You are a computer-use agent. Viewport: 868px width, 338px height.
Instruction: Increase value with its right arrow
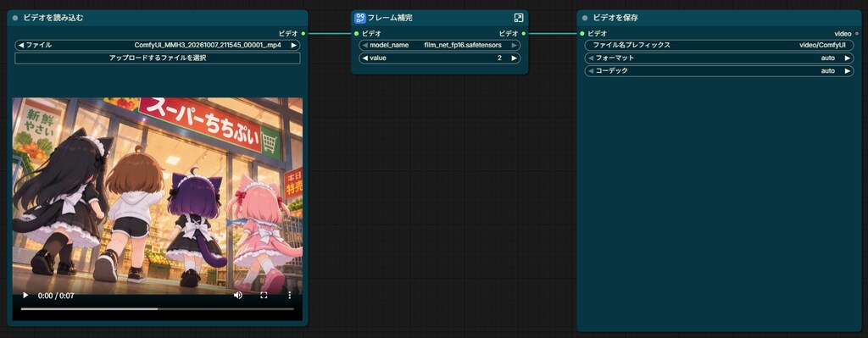coord(515,58)
